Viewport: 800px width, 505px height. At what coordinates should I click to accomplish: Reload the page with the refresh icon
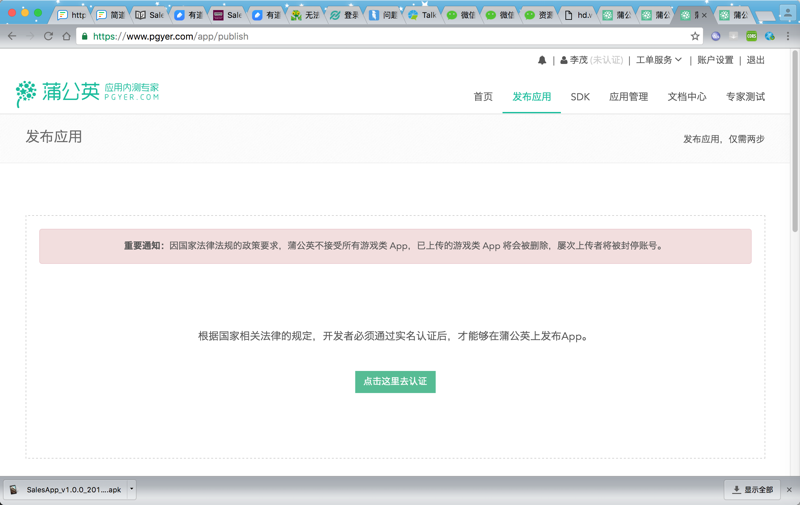[48, 36]
